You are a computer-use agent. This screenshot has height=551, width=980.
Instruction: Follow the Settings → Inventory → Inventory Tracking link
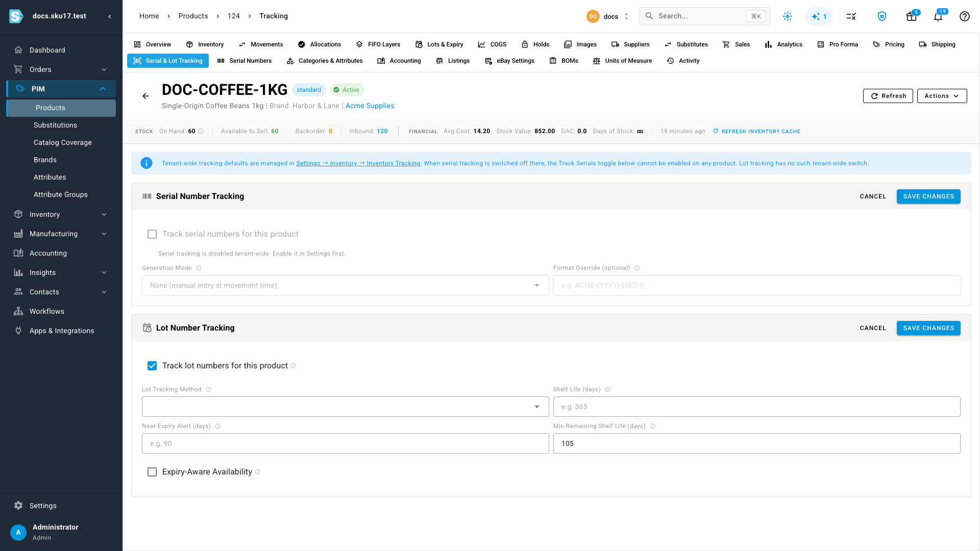click(x=358, y=163)
